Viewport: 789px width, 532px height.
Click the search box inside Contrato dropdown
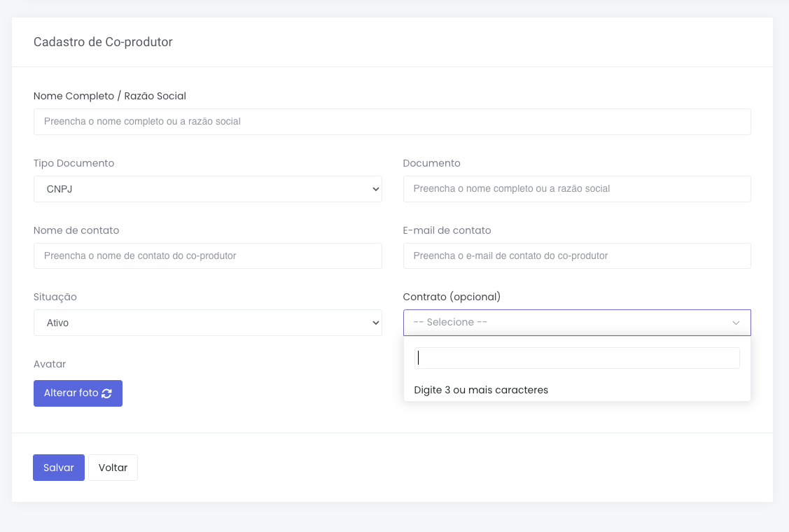577,358
